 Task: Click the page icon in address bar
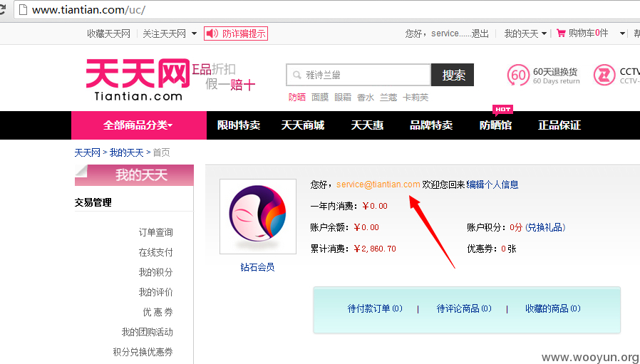(24, 9)
